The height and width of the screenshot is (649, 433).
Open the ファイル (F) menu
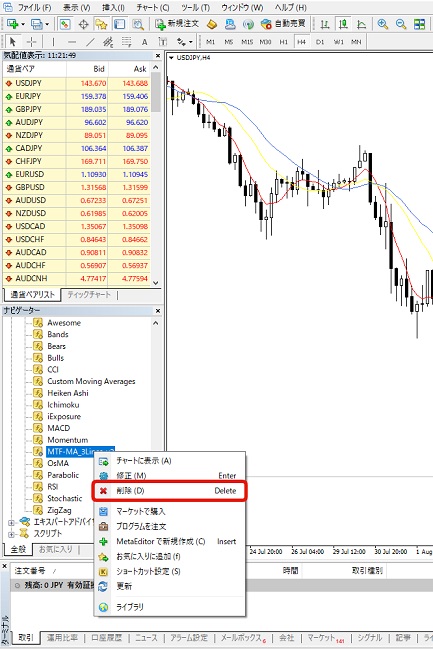click(34, 7)
